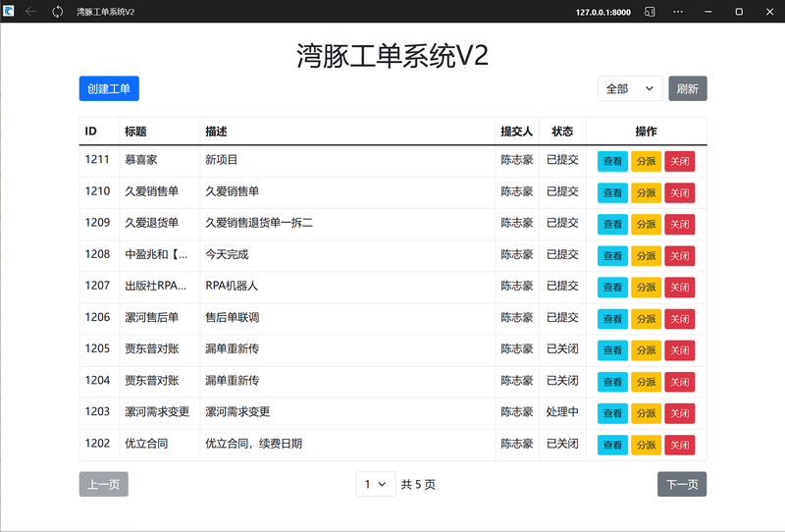Assign ticket 1202 with 分派
The width and height of the screenshot is (785, 532).
(x=646, y=445)
